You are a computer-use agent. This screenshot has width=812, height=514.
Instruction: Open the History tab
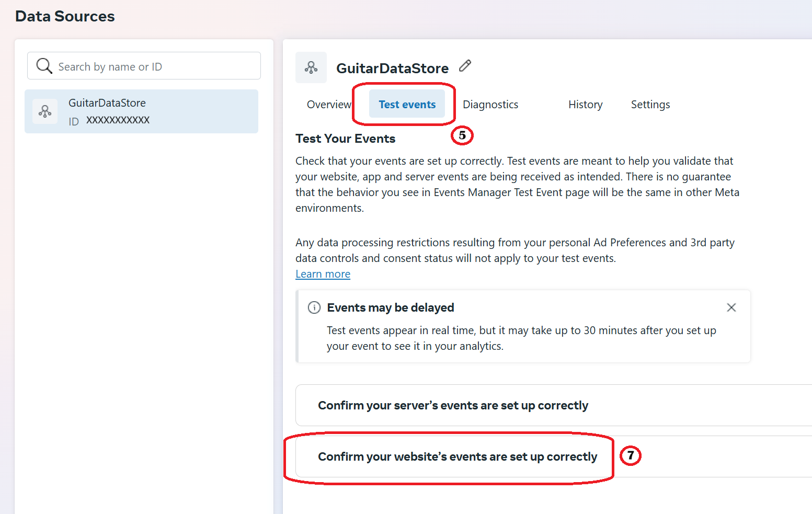(x=585, y=105)
